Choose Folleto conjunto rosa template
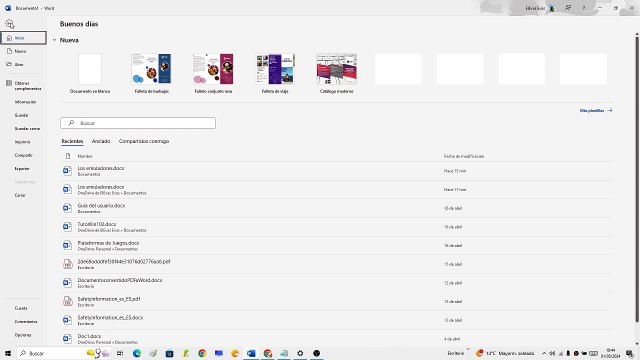 pyautogui.click(x=213, y=73)
